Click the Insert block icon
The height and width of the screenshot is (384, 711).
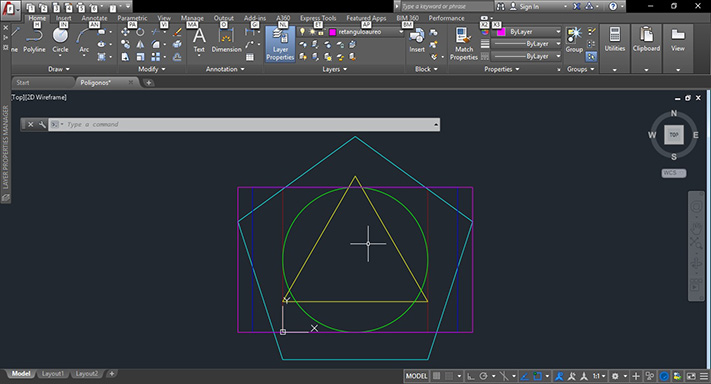(417, 40)
